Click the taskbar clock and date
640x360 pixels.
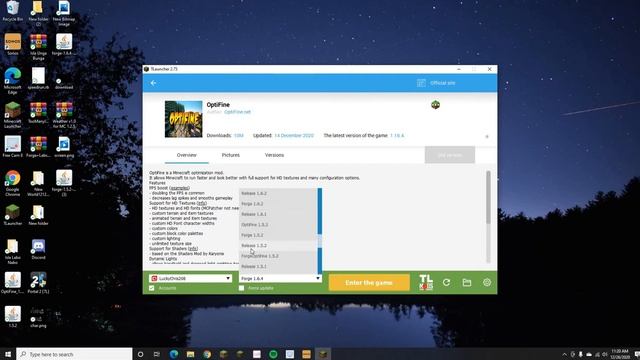(x=620, y=354)
